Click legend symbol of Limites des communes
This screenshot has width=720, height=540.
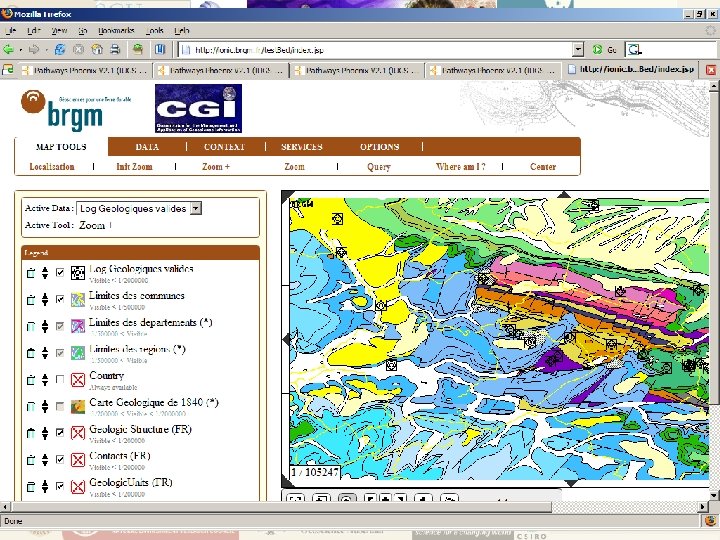pos(78,299)
